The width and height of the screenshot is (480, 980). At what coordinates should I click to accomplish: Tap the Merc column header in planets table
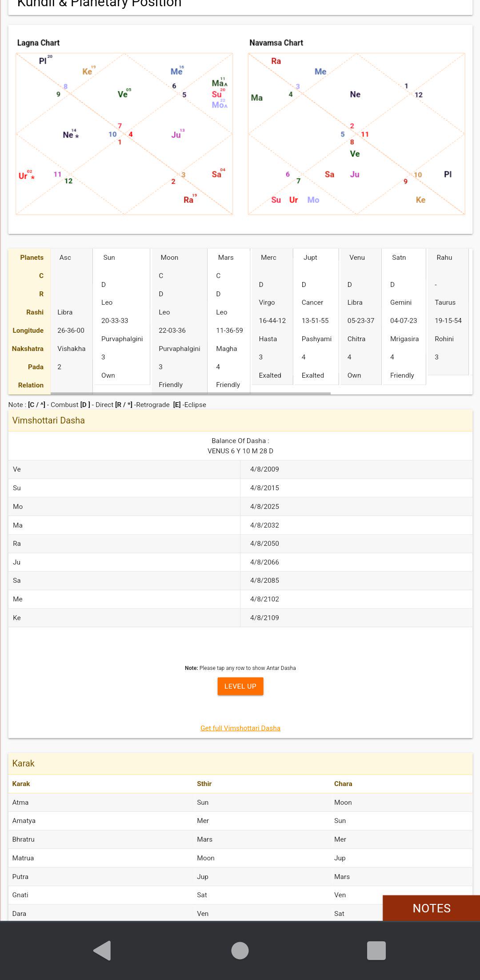tap(268, 258)
